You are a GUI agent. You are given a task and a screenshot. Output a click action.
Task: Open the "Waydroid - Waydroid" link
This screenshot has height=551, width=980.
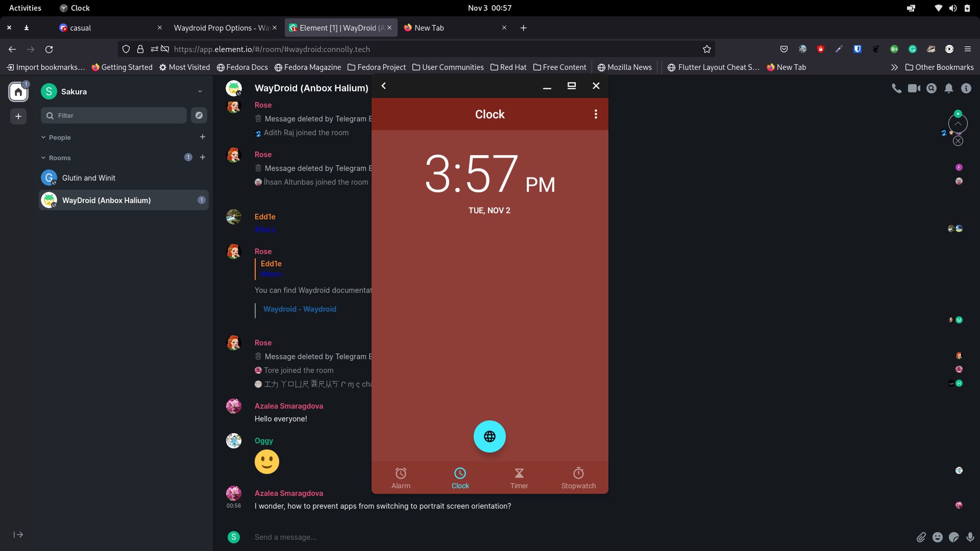pos(300,309)
